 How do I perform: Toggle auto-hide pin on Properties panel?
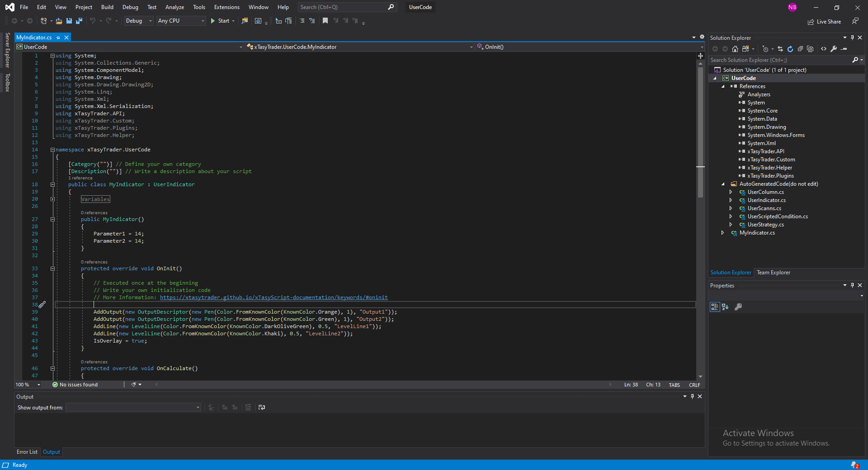pyautogui.click(x=852, y=285)
